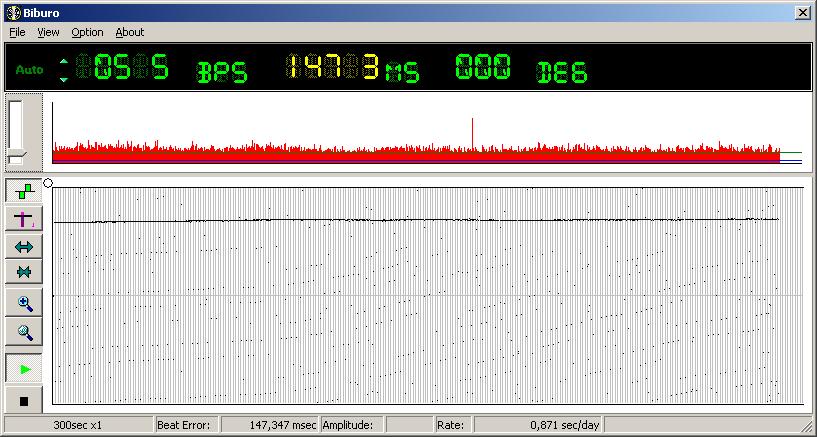The image size is (817, 437).
Task: Click the horizontal expand arrows icon
Action: [24, 246]
